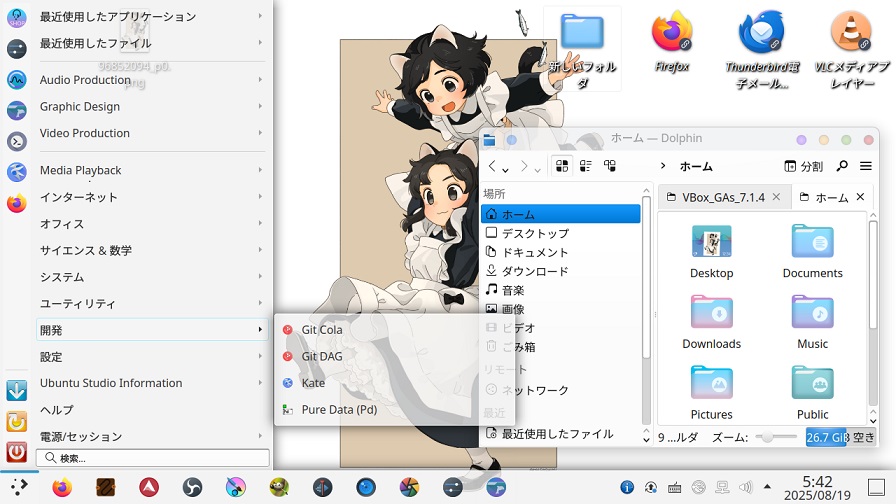Expand the Media Playback submenu
The width and height of the screenshot is (896, 504).
(x=151, y=170)
